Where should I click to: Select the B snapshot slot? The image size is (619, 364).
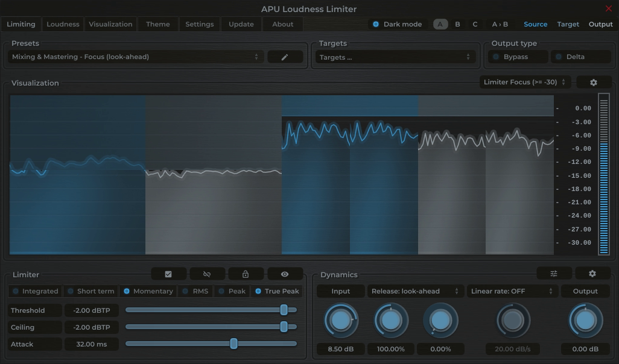coord(457,24)
